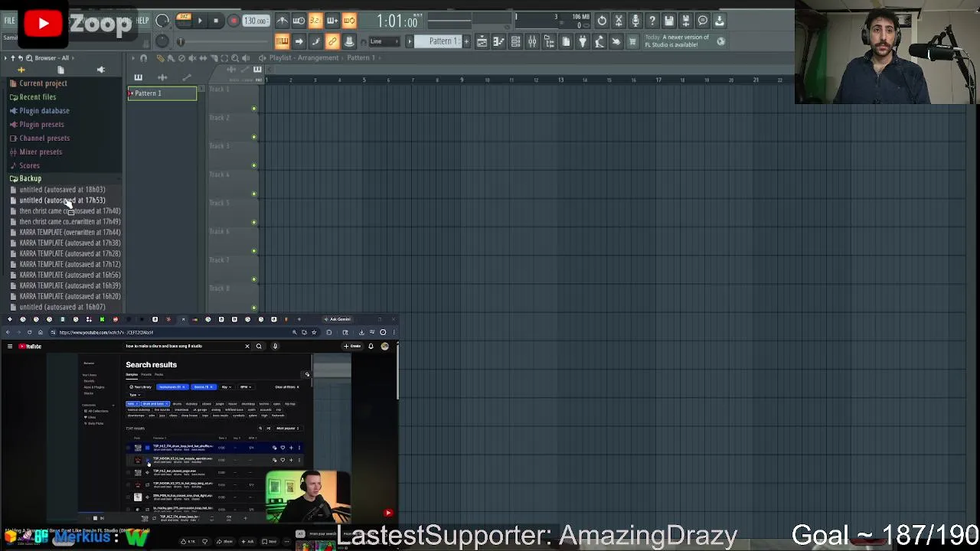Click the floppy disk save icon
980x551 pixels.
coord(669,21)
